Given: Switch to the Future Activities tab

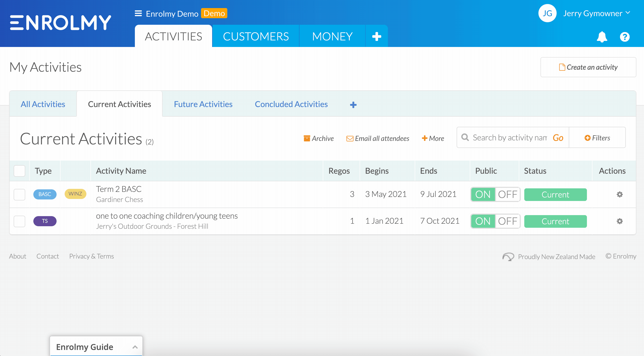Looking at the screenshot, I should point(203,104).
